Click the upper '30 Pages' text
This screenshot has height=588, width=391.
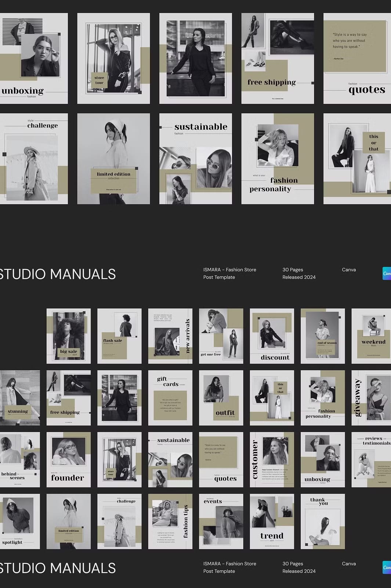(293, 270)
